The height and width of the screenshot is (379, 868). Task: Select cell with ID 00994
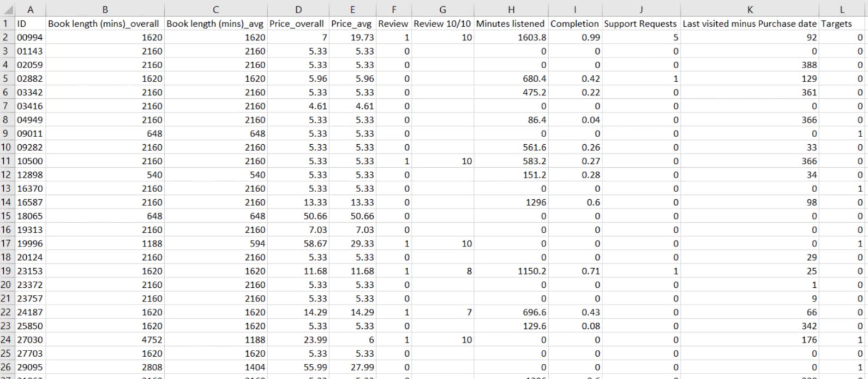click(30, 38)
